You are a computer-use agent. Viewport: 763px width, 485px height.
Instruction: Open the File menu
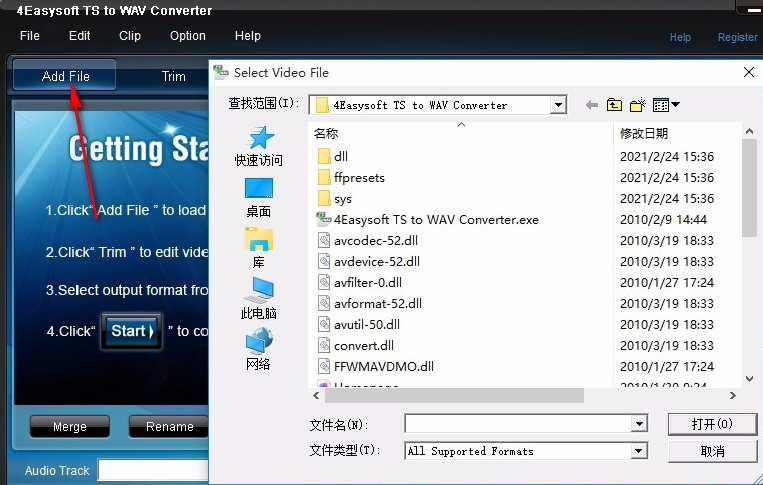click(x=30, y=36)
